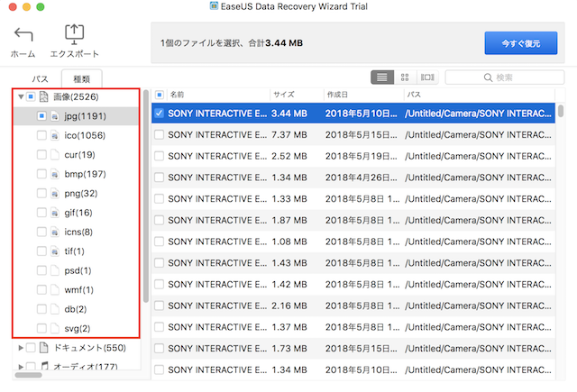Switch to cover flow preview view

click(x=427, y=77)
